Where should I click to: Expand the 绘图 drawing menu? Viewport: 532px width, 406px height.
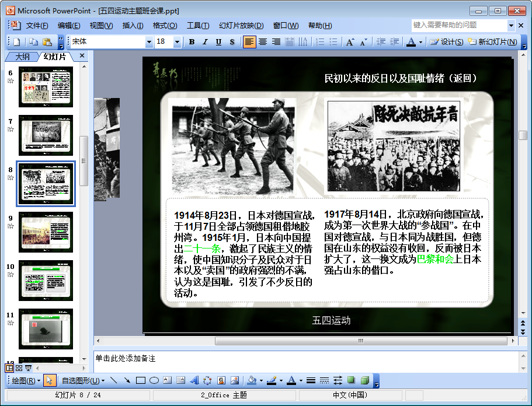point(26,380)
